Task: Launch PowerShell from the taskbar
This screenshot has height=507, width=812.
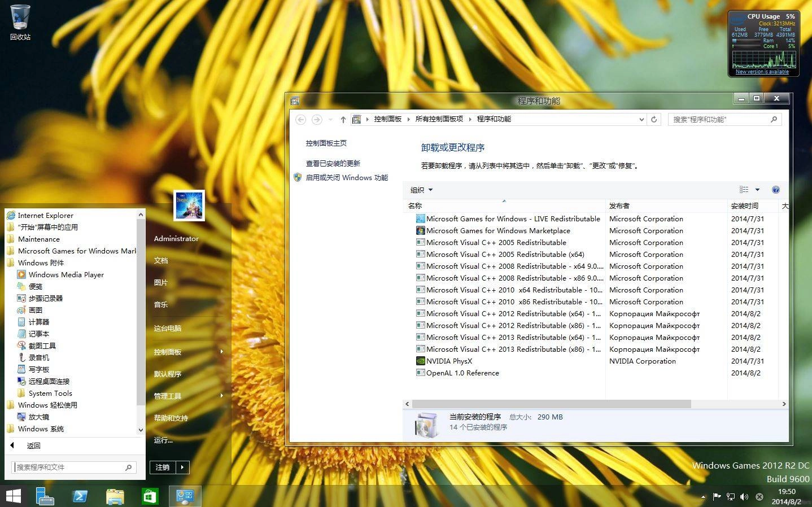Action: (80, 496)
